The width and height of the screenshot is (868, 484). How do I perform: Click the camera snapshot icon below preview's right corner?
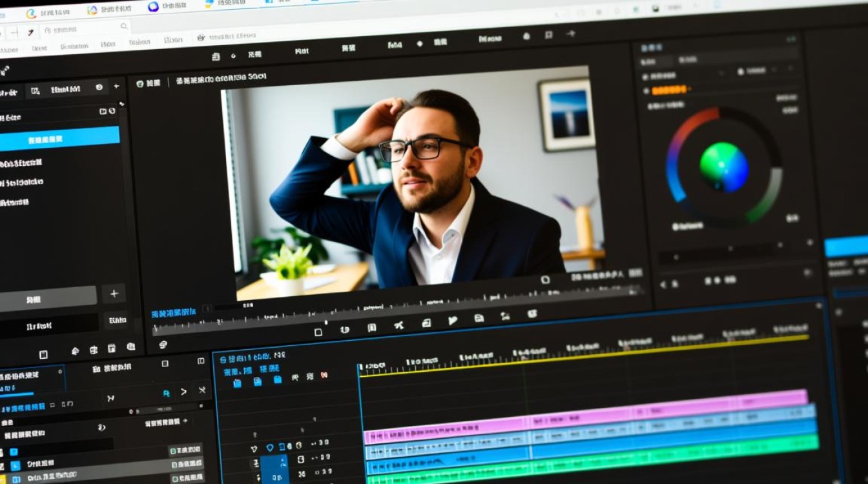pos(545,279)
